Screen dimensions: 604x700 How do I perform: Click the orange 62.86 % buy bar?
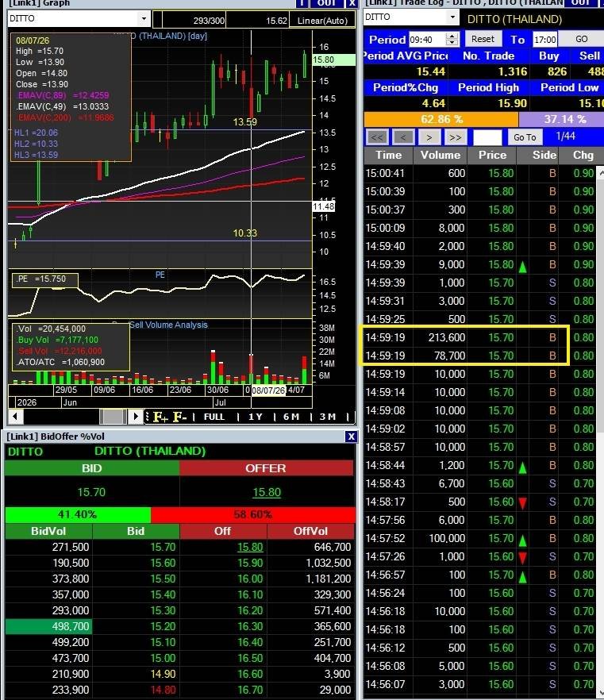(x=441, y=120)
